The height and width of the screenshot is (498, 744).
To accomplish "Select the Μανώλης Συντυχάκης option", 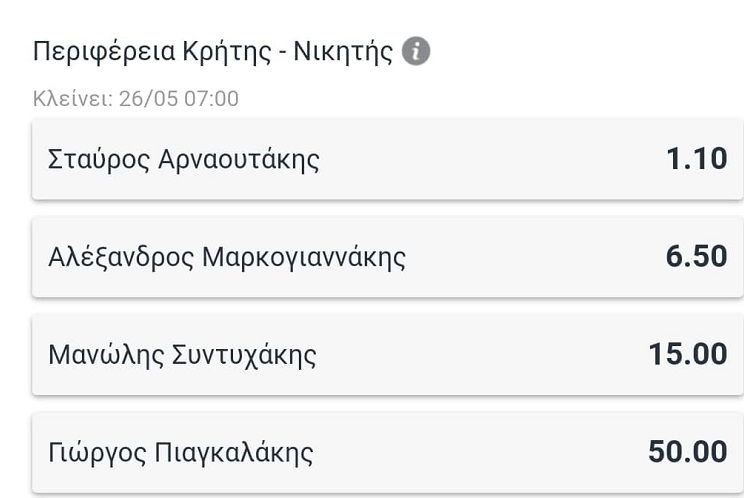I will (387, 354).
